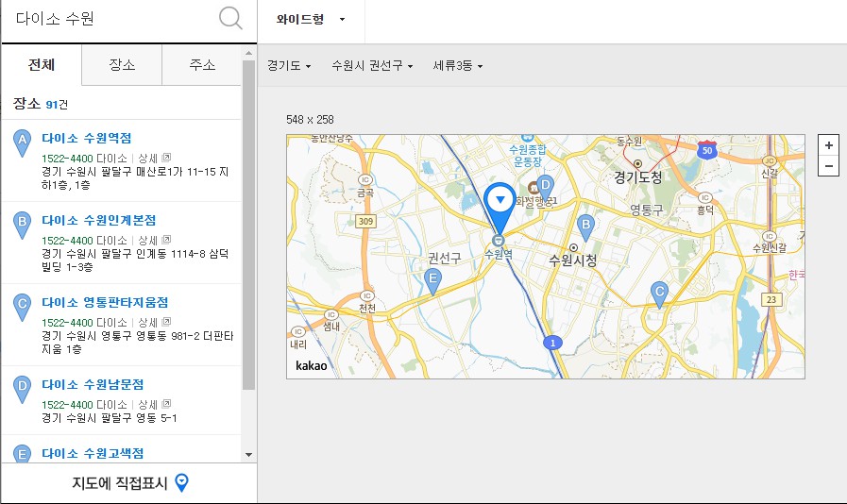Click the 장소 91건 results heading

pos(41,104)
